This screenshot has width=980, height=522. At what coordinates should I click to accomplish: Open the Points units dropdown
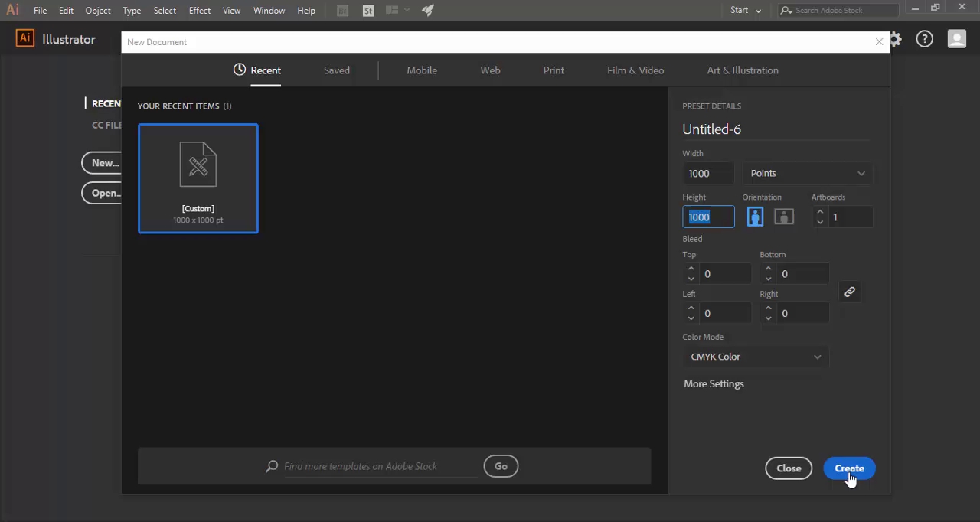(808, 173)
